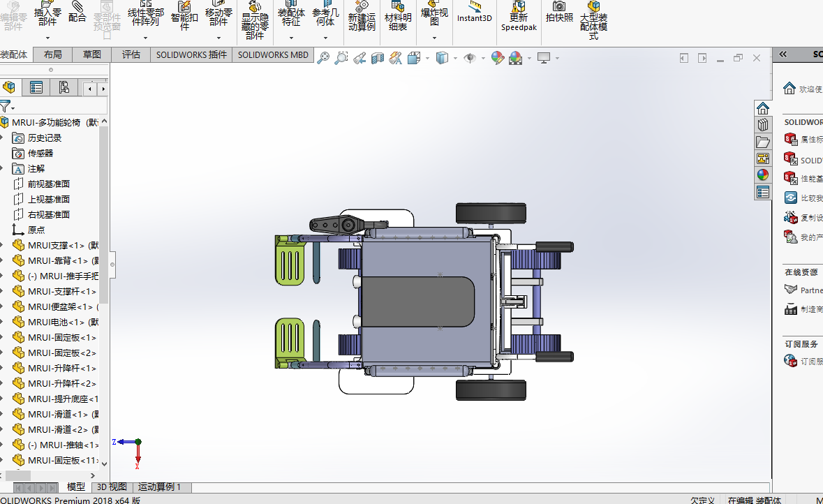Open the Exploded View dropdown arrow

click(434, 38)
